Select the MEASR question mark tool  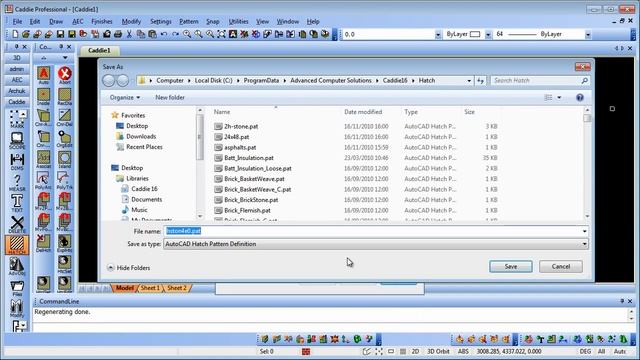point(17,182)
